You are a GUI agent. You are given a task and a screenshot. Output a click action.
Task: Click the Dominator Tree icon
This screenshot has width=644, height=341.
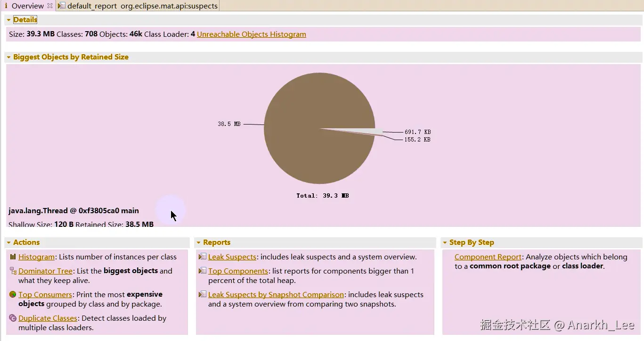13,271
